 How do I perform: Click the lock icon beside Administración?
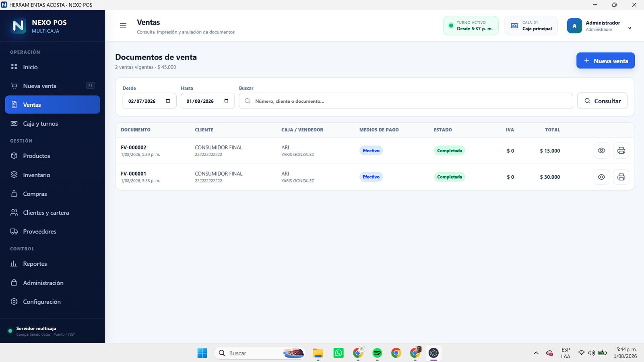[x=14, y=283]
